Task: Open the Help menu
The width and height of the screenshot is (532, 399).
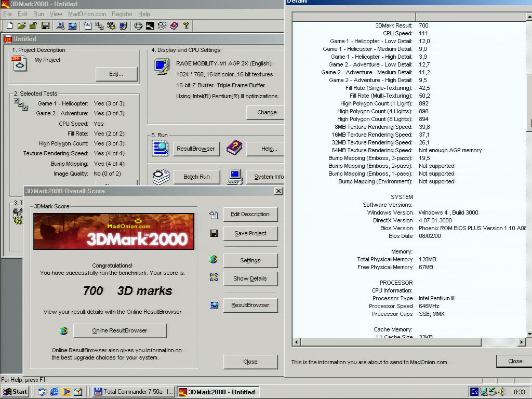Action: pos(144,14)
